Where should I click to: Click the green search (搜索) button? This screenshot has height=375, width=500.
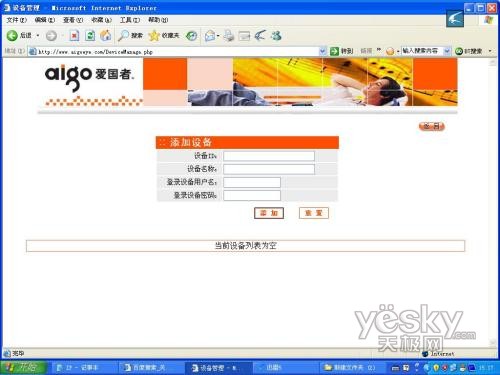click(x=469, y=51)
